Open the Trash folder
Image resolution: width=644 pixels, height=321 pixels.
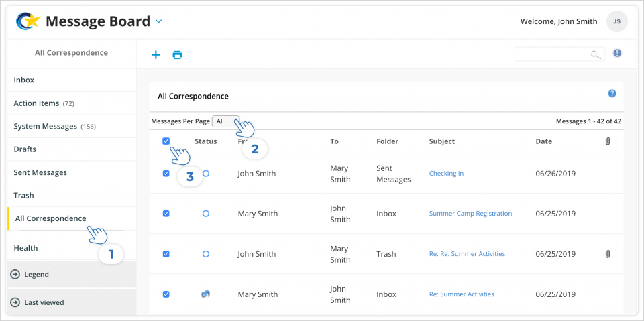tap(72, 196)
